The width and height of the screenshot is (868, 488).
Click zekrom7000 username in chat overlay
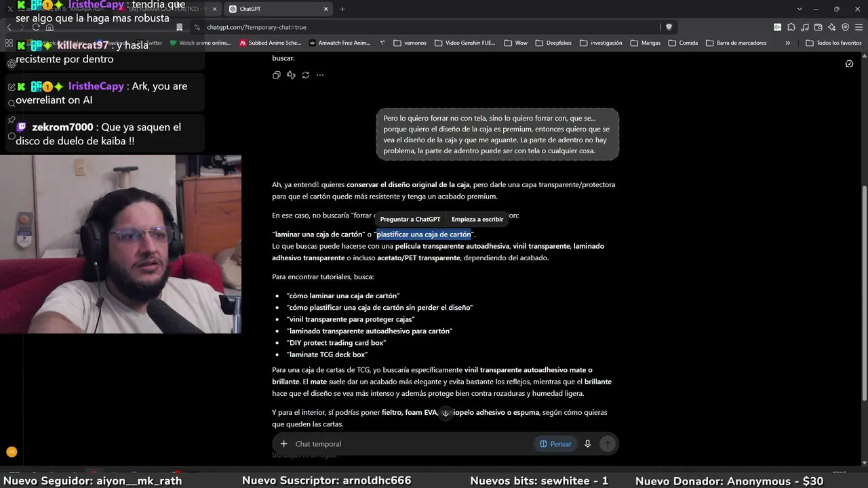62,127
